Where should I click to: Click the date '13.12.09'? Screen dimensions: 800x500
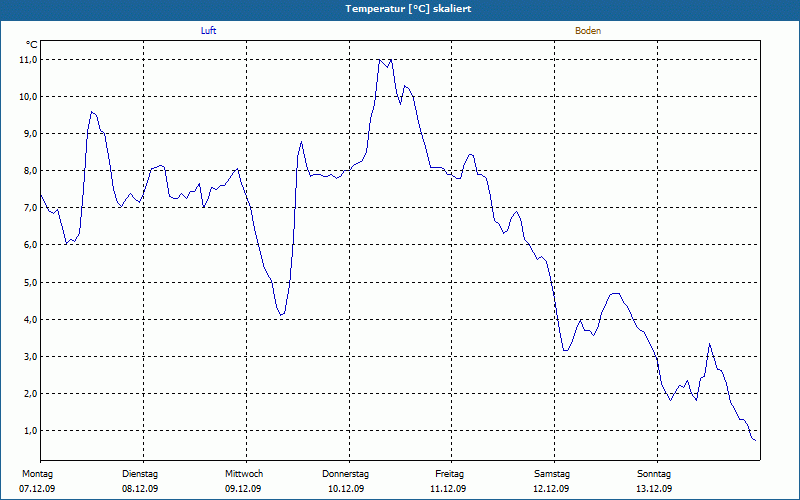click(x=654, y=489)
